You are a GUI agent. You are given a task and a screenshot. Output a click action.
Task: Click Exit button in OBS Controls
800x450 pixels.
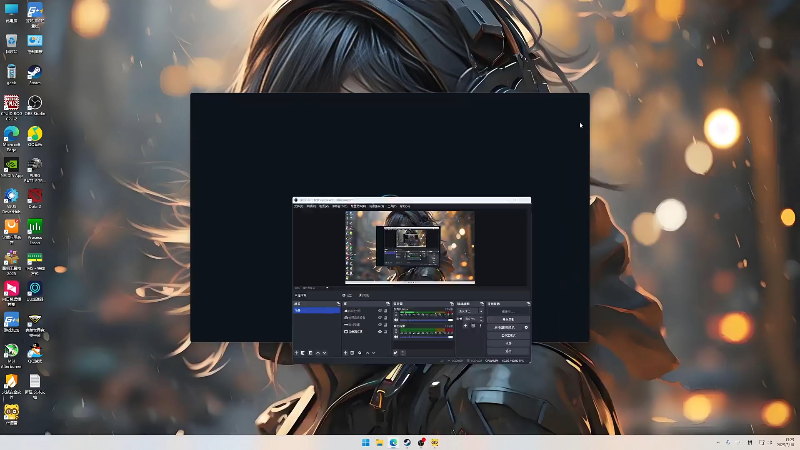tap(508, 351)
